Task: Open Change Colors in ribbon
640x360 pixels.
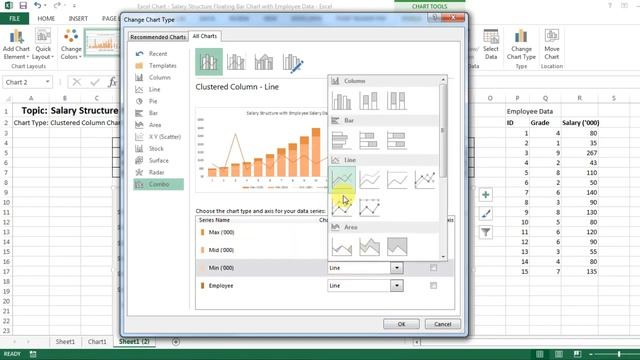Action: [x=71, y=44]
